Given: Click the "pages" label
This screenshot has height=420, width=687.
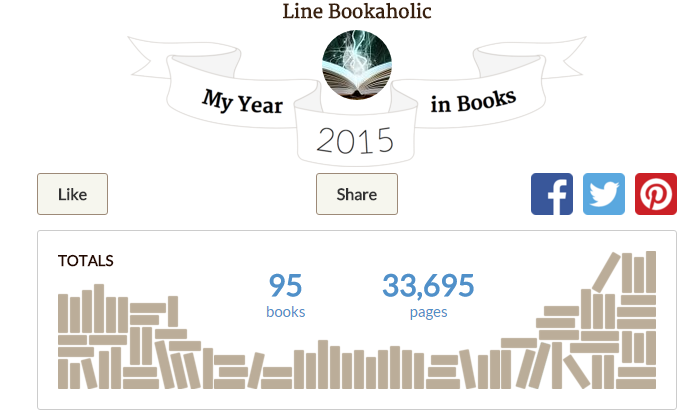Looking at the screenshot, I should coord(428,313).
